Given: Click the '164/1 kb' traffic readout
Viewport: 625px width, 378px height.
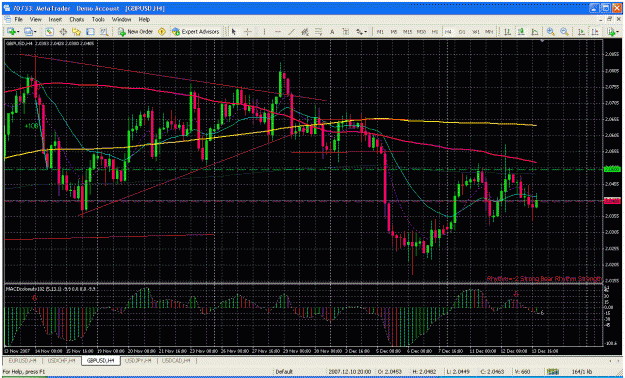Looking at the screenshot, I should pyautogui.click(x=582, y=372).
